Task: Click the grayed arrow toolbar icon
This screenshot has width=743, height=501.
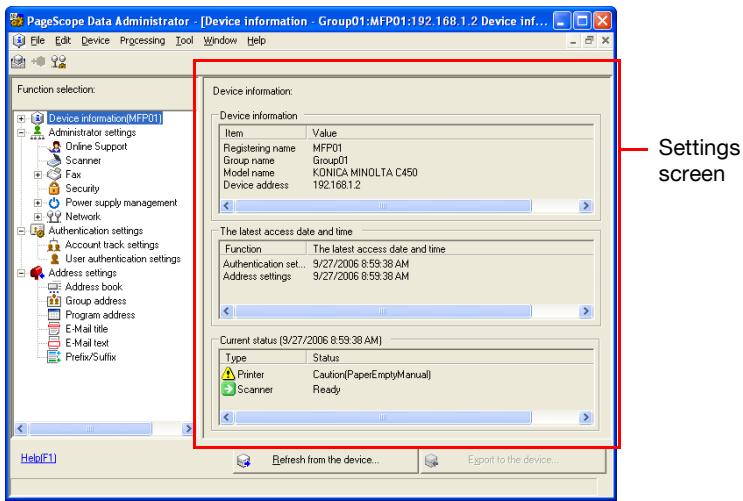Action: 38,61
